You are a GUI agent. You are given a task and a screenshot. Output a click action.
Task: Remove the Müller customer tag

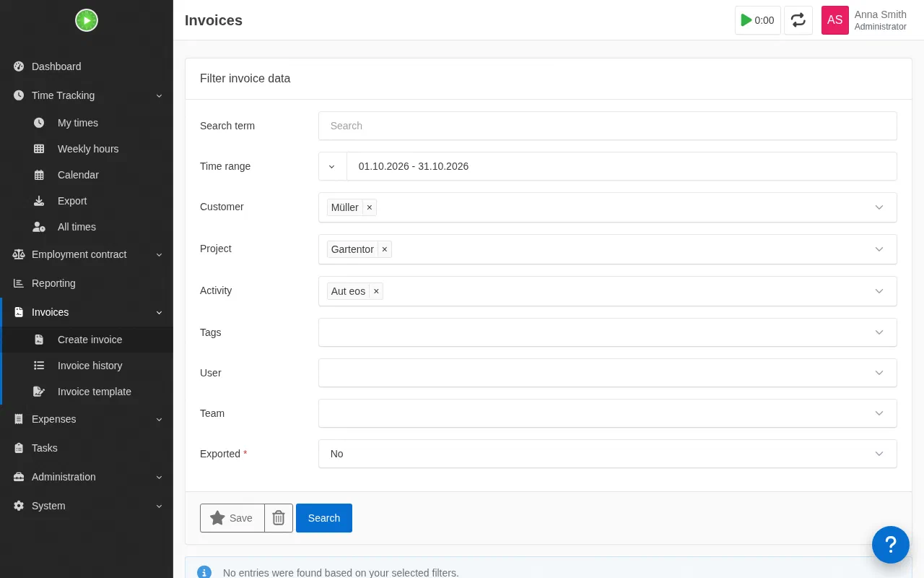coord(370,207)
